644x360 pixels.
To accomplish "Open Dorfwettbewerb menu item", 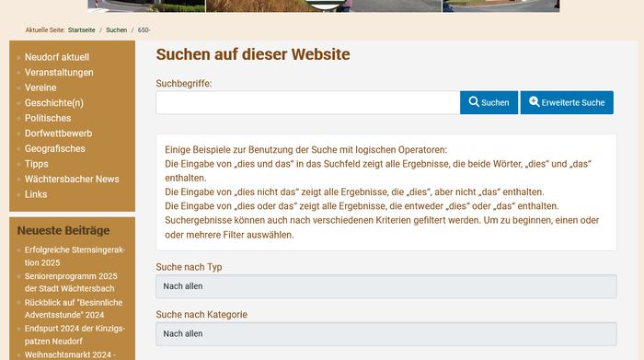I will (58, 134).
